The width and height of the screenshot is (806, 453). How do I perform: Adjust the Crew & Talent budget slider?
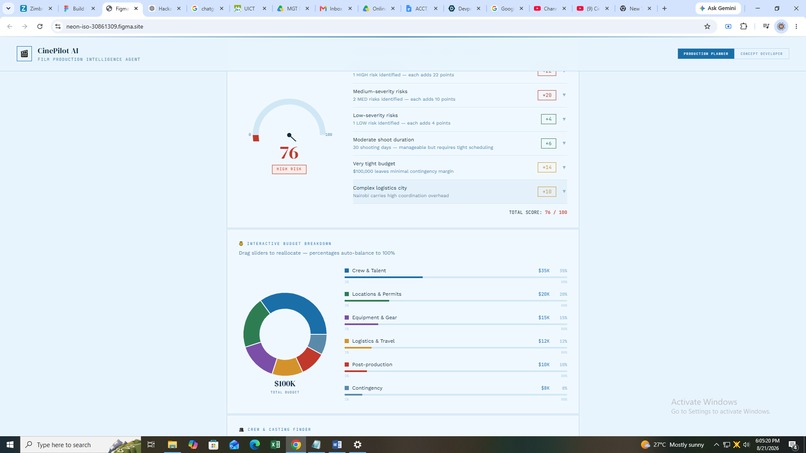(x=456, y=277)
